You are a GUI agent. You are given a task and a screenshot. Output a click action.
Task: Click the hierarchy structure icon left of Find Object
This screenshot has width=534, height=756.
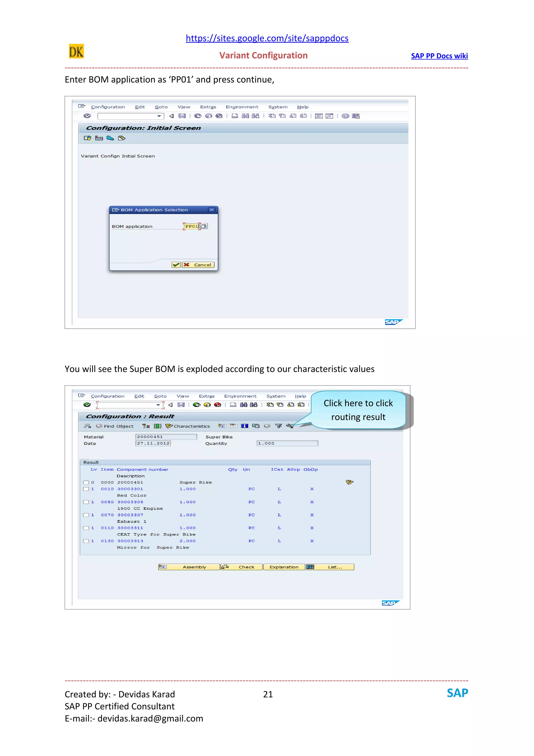point(87,426)
